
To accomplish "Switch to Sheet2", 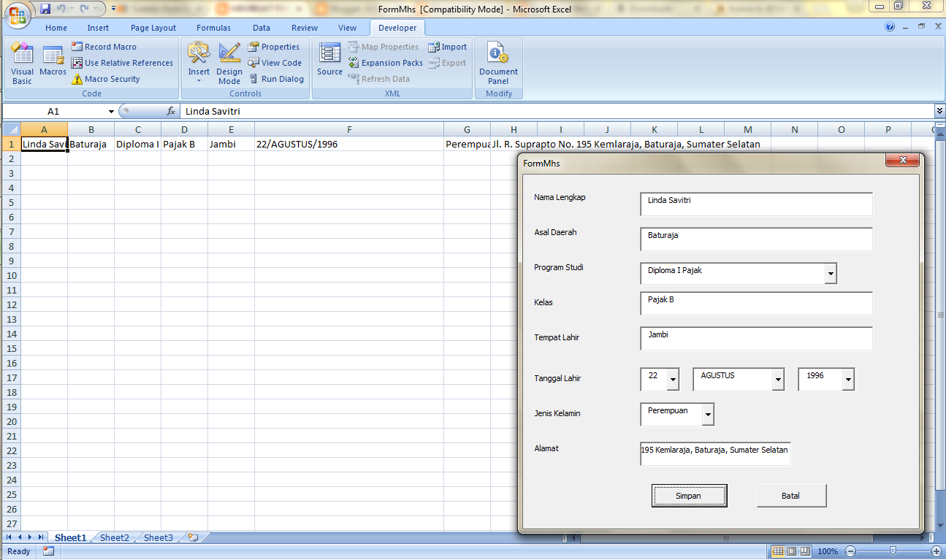I will [114, 537].
